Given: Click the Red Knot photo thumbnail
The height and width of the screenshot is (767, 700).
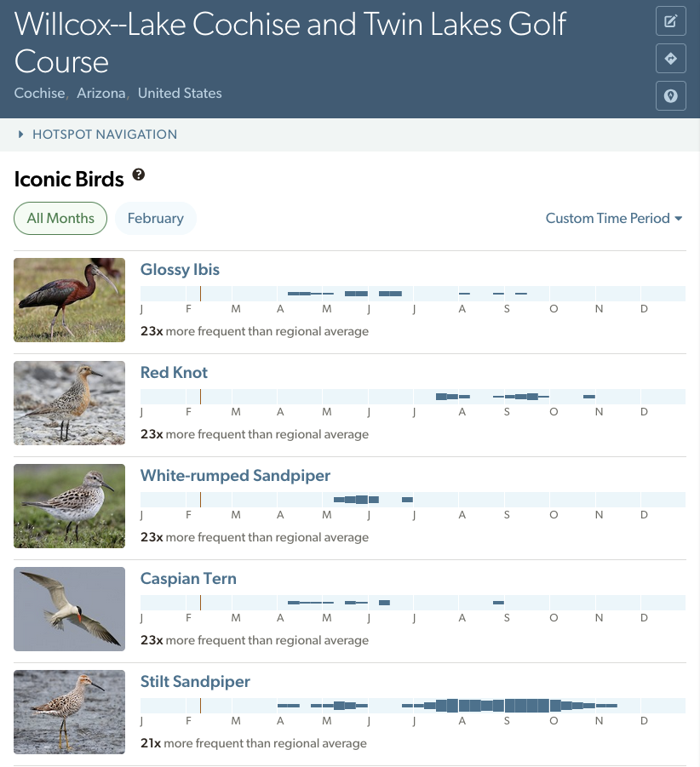Looking at the screenshot, I should [x=70, y=403].
